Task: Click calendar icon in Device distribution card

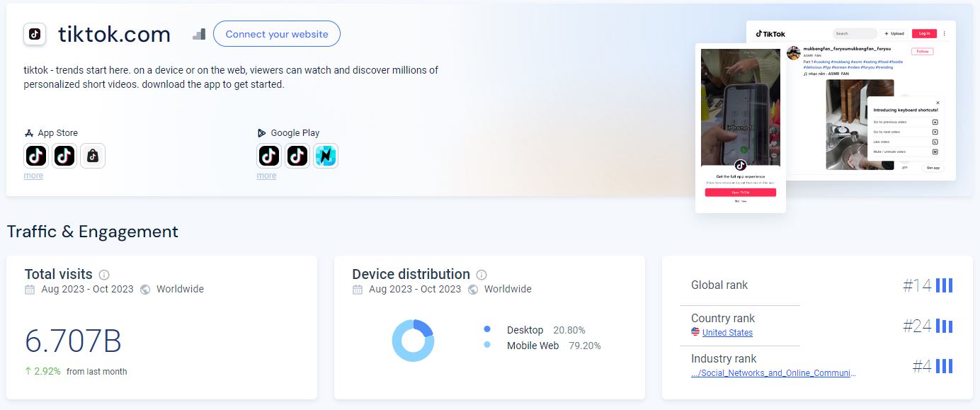Action: pyautogui.click(x=358, y=290)
